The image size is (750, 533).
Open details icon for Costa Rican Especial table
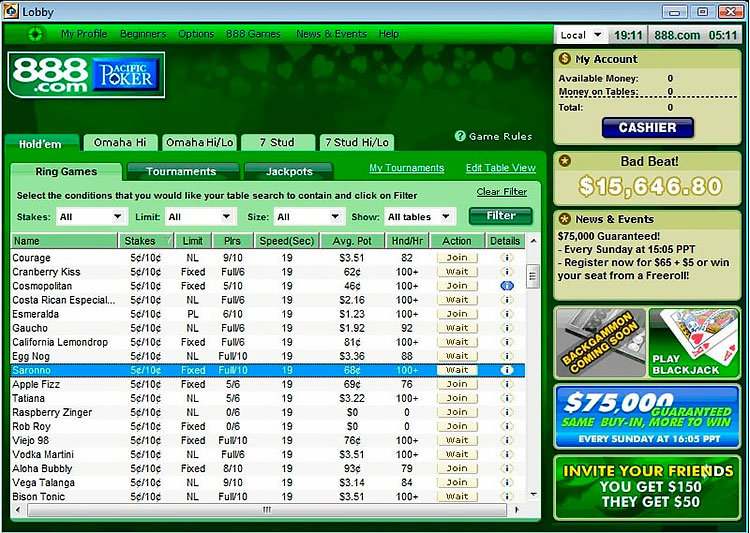pos(507,300)
